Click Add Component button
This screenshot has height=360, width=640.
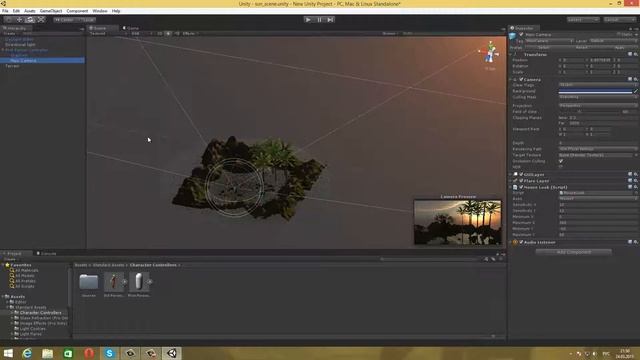573,252
